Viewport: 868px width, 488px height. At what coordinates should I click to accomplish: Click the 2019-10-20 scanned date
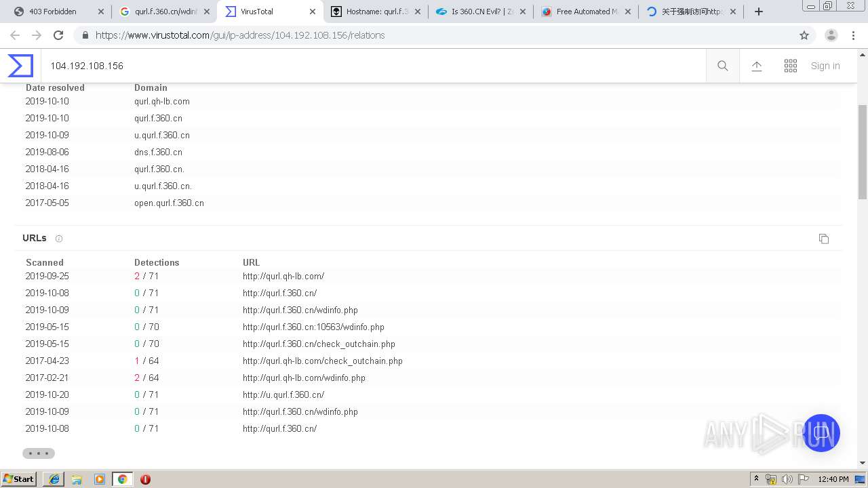pos(47,394)
